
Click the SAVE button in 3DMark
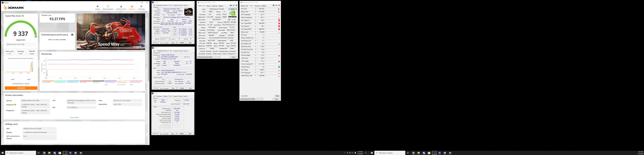coord(29,80)
